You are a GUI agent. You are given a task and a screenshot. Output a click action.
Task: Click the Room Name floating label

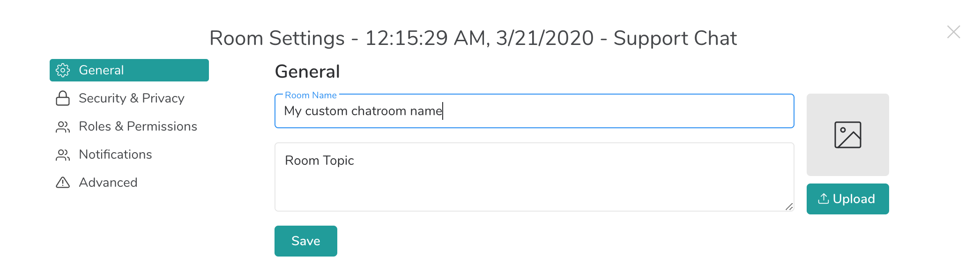(x=311, y=95)
